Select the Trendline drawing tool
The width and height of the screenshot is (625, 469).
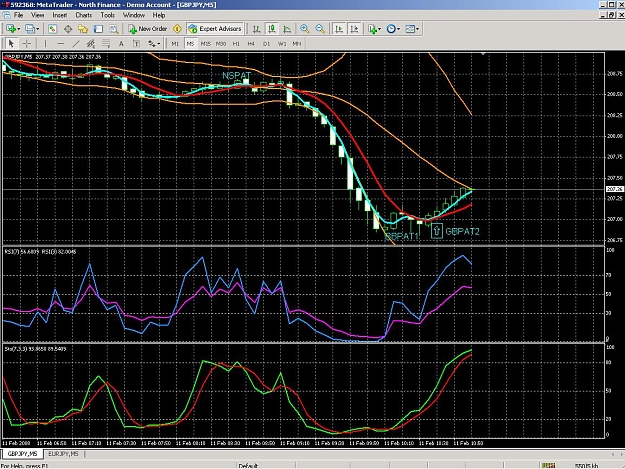pos(76,43)
